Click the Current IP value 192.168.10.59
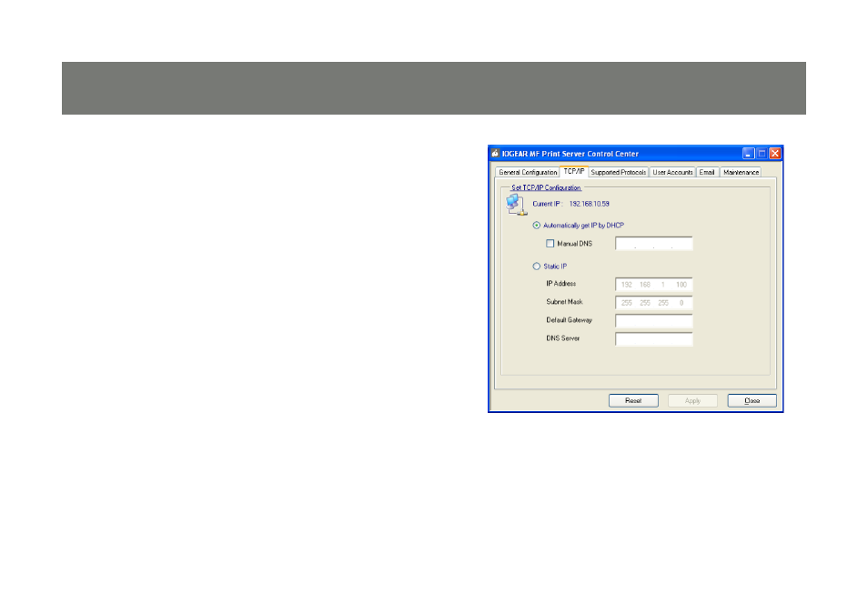The image size is (868, 604). point(589,204)
